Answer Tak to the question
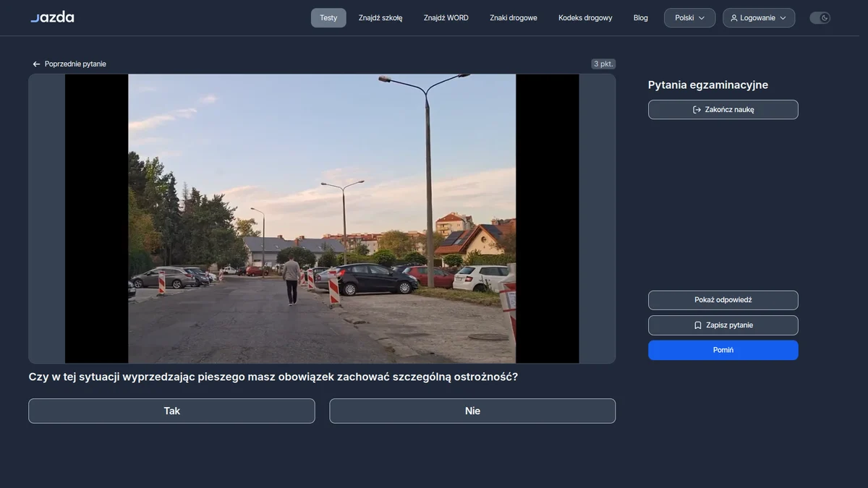868x488 pixels. [171, 411]
